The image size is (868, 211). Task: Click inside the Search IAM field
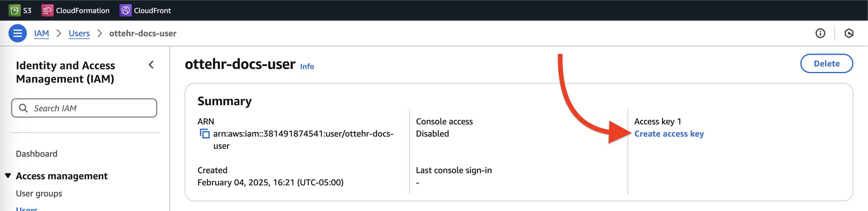tap(84, 108)
